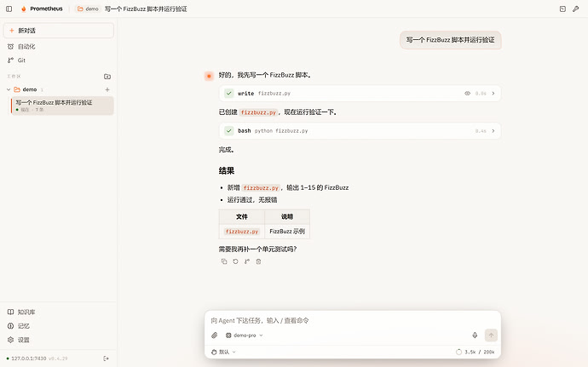This screenshot has height=367, width=588.
Task: Open the demo-pro model dropdown
Action: pyautogui.click(x=244, y=335)
